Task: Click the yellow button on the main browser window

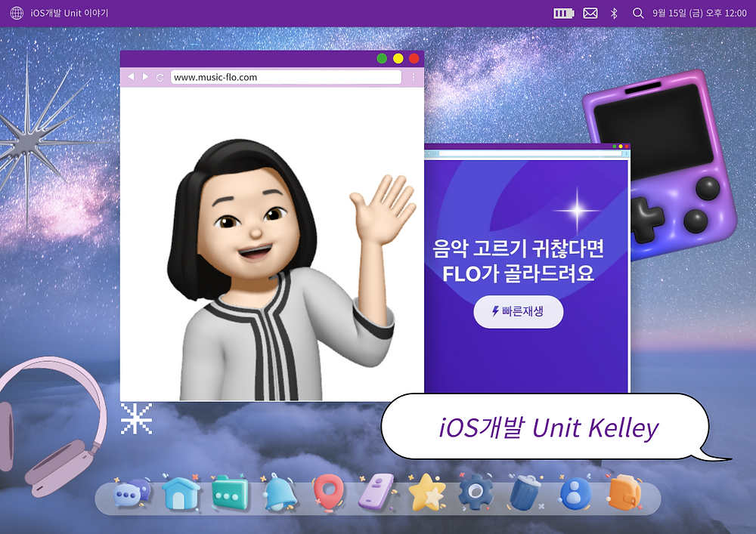Action: [398, 58]
